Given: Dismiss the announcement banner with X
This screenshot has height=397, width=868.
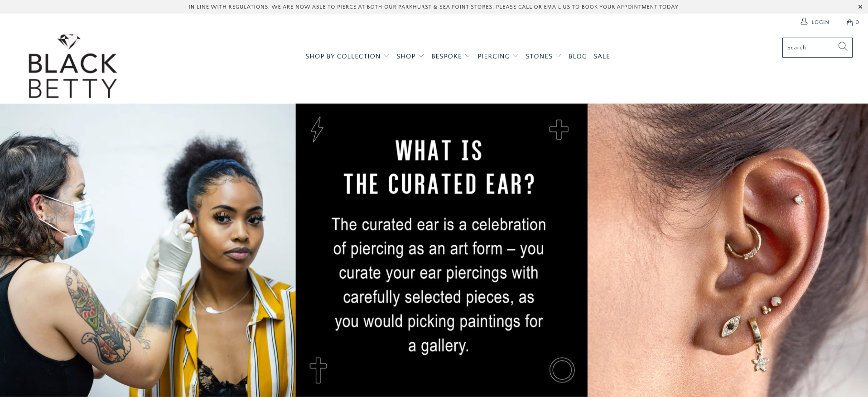Looking at the screenshot, I should 860,7.
